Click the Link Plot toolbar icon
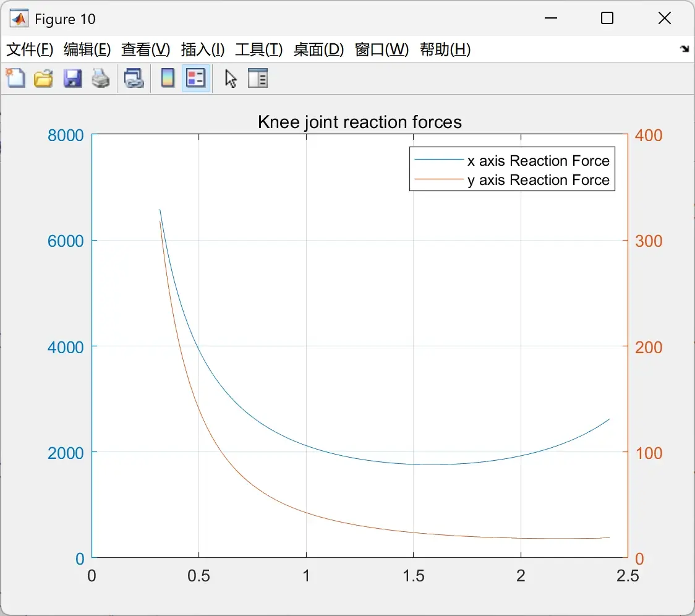695x616 pixels. coord(134,79)
